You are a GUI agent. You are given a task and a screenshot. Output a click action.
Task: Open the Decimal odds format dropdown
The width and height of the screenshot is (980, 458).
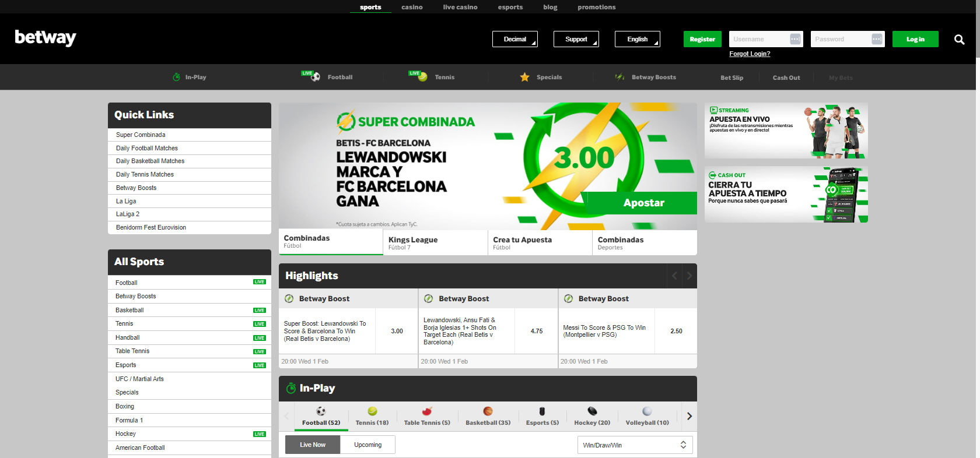515,39
